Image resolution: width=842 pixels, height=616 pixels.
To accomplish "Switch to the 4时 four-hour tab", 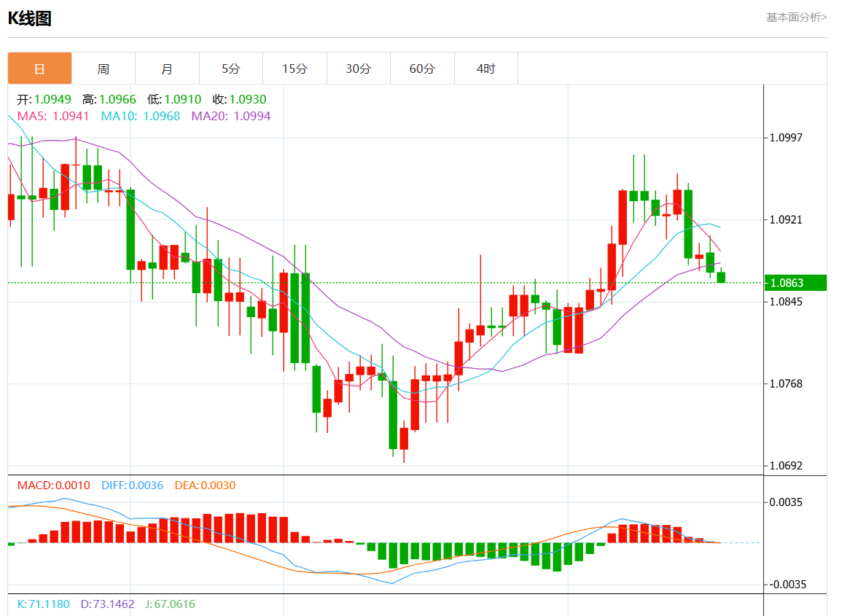I will [x=486, y=69].
